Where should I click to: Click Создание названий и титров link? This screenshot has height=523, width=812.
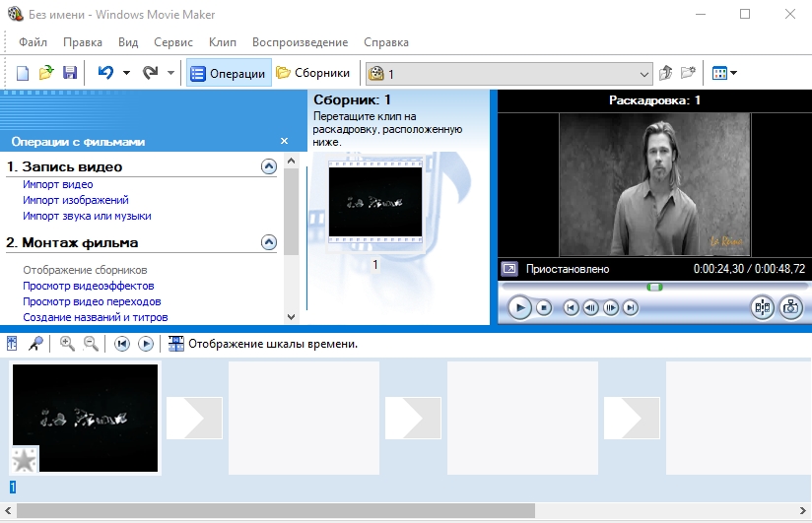coord(96,317)
